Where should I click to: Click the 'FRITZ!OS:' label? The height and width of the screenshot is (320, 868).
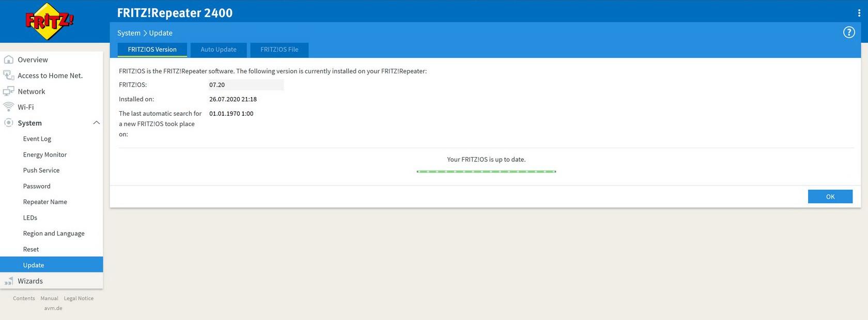click(x=133, y=85)
